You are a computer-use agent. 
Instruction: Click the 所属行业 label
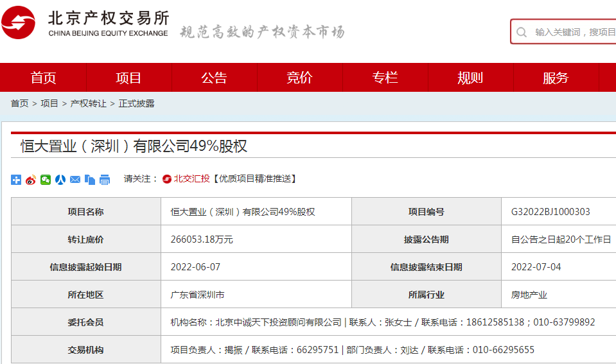coord(427,295)
